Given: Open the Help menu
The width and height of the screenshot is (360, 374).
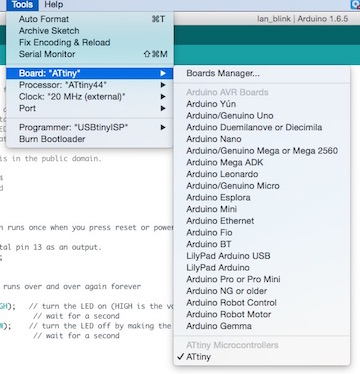Looking at the screenshot, I should [54, 5].
